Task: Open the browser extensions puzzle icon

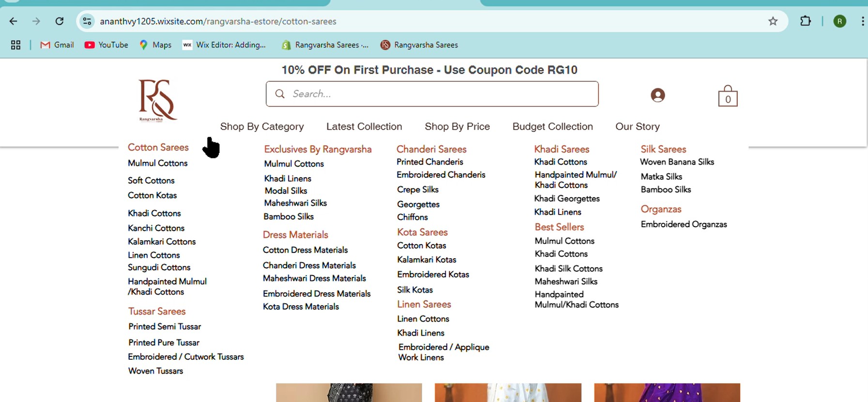Action: tap(805, 21)
